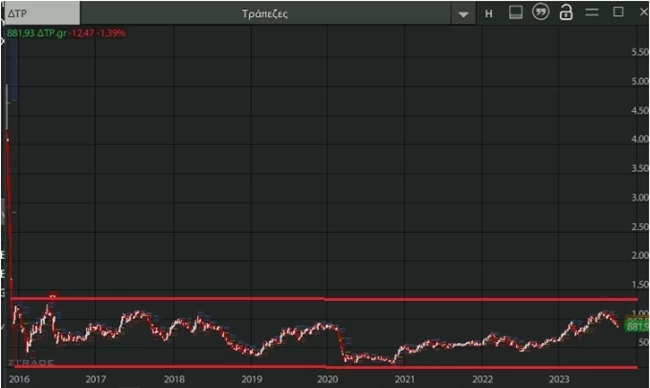Open the quote bubble icon
Screen dimensions: 650x388
[541, 12]
